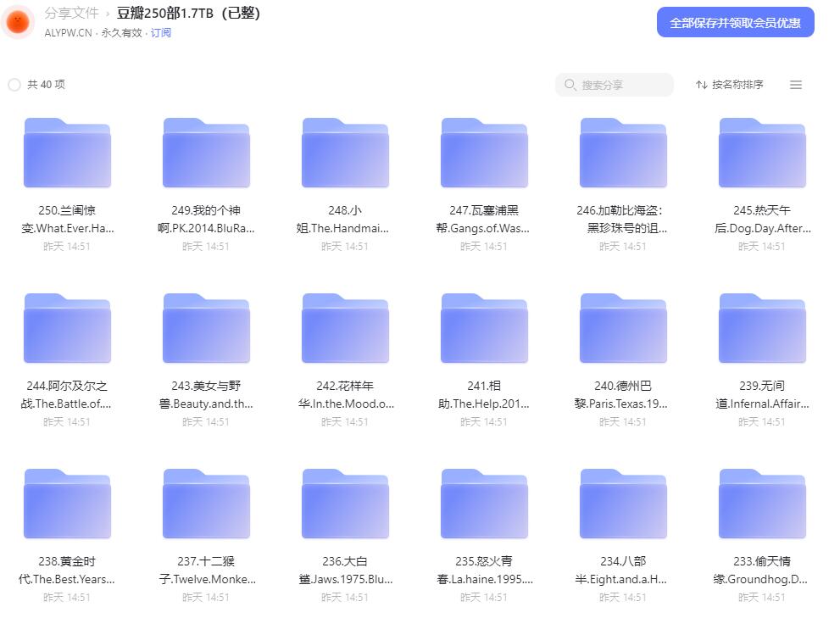Click label 239.无间道.Infernal.Affair...
This screenshot has width=840, height=618.
(762, 394)
